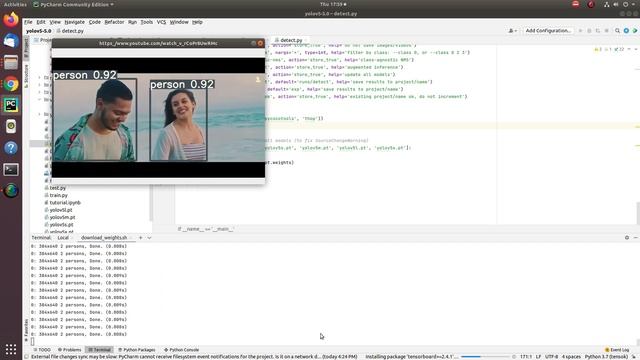Select yolov5m.pt in project tree
The image size is (640, 360).
pos(62,218)
